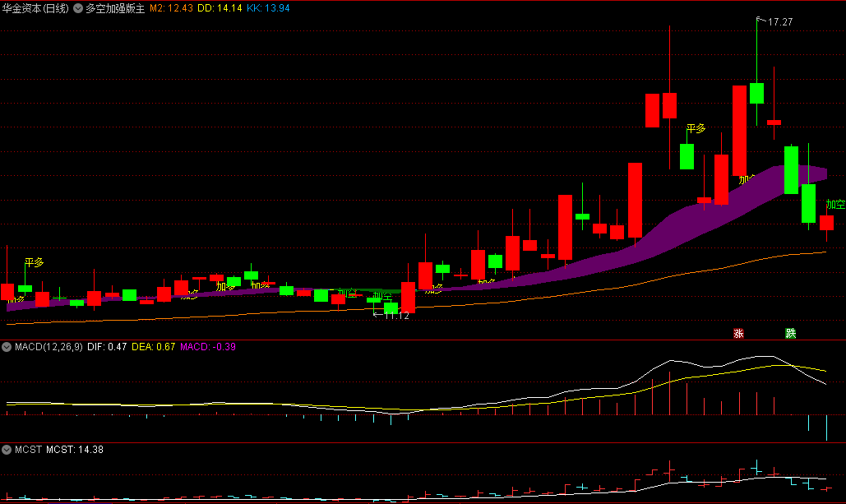This screenshot has height=504, width=846.
Task: Click the MACD: -0.39 readout
Action: [x=208, y=347]
